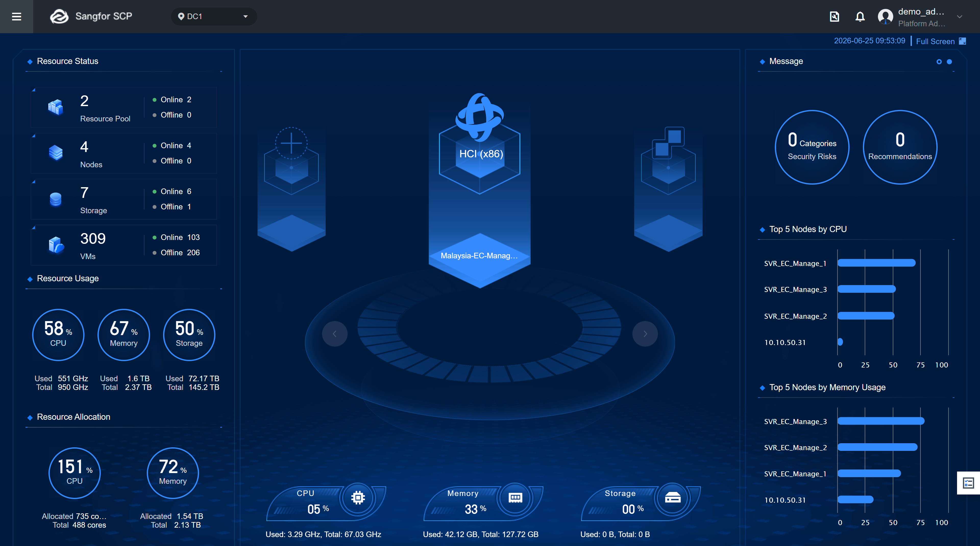The width and height of the screenshot is (980, 546).
Task: Open the floating checklist panel icon
Action: click(968, 483)
